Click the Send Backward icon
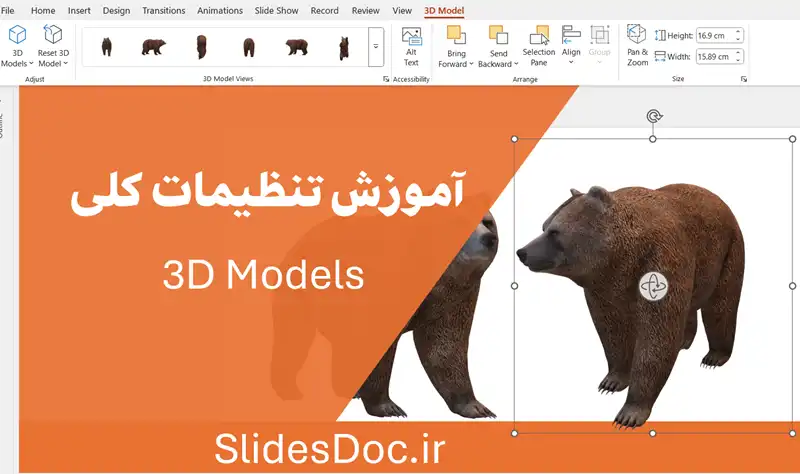The image size is (800, 474). 498,35
